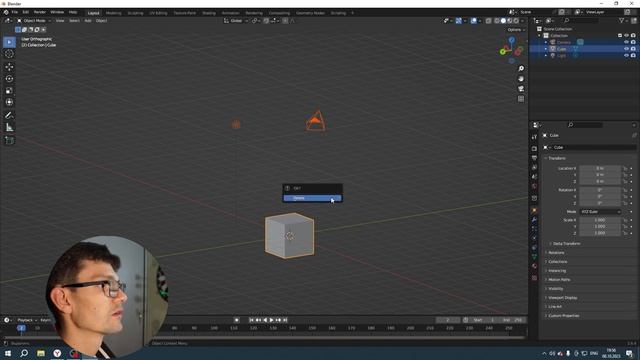Viewport: 640px width, 360px height.
Task: Select the Cursor tool in the left toolbar
Action: (9, 54)
